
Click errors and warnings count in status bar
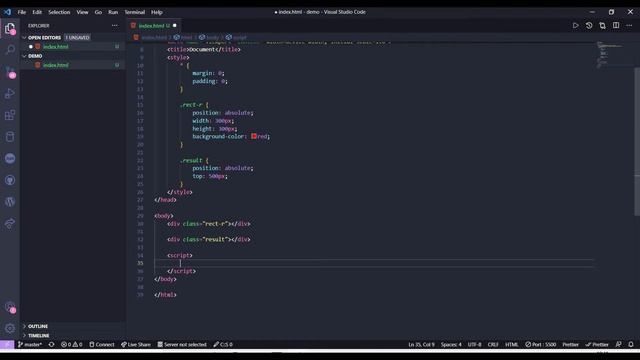(x=71, y=344)
